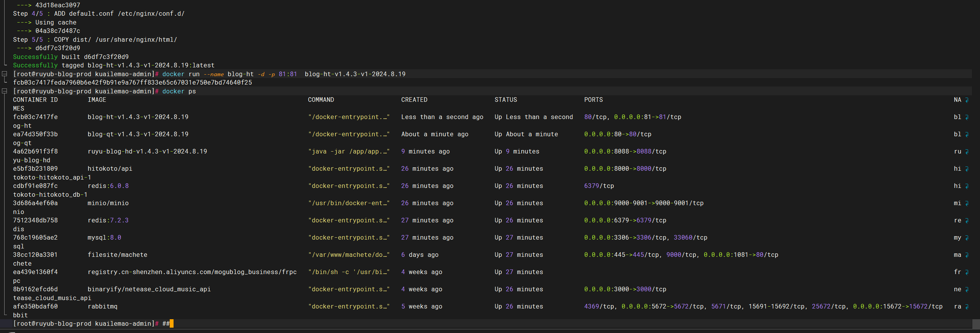Click the 6379/tcp port of redis:6.0.8
The width and height of the screenshot is (980, 333).
pyautogui.click(x=599, y=186)
